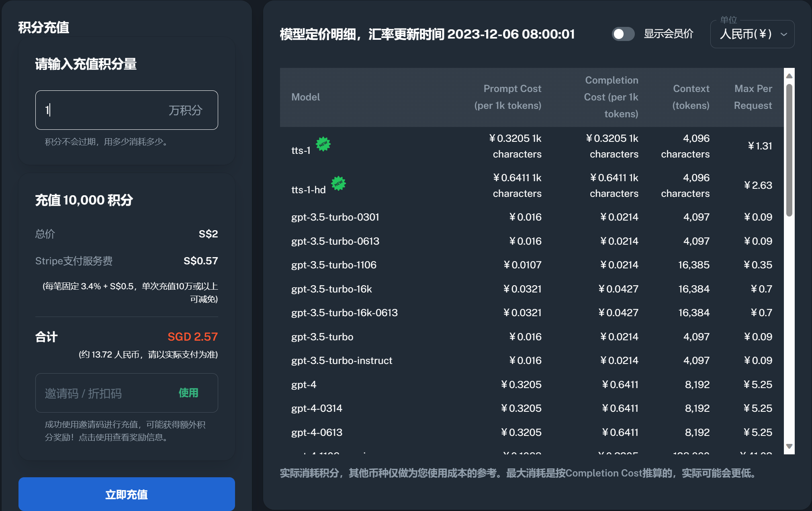Click the Model column header
This screenshot has height=511, width=812.
coord(305,97)
